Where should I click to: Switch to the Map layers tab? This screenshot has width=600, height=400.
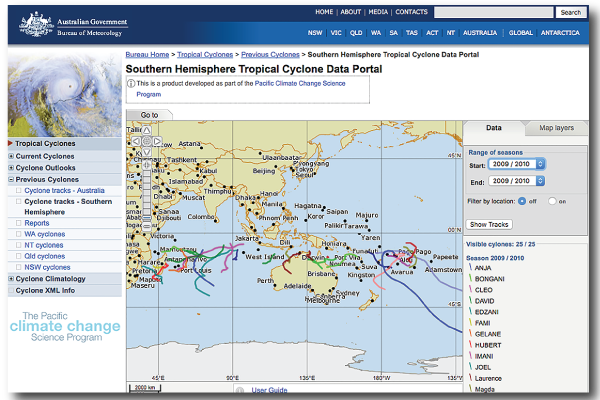coord(557,128)
